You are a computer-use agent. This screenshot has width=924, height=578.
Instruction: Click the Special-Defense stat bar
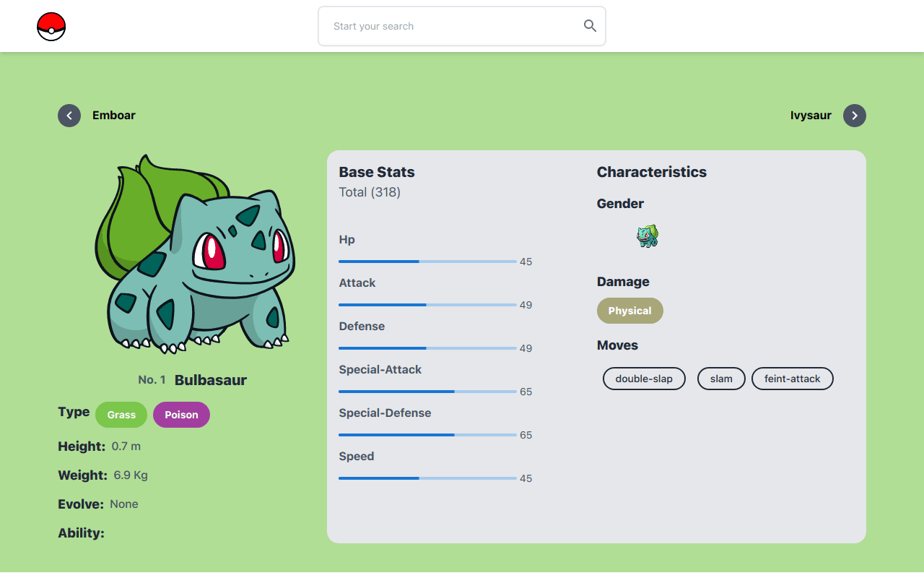pos(427,435)
